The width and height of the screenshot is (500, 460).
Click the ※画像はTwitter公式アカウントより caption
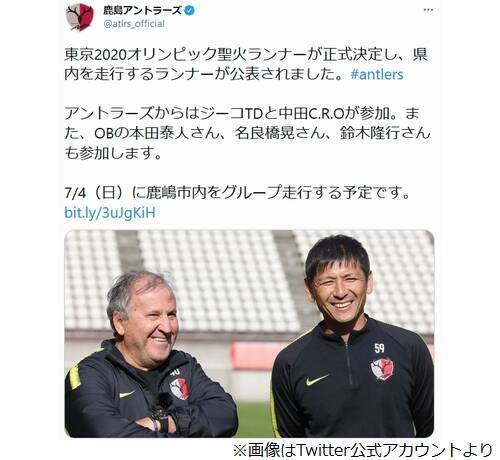coord(363,451)
